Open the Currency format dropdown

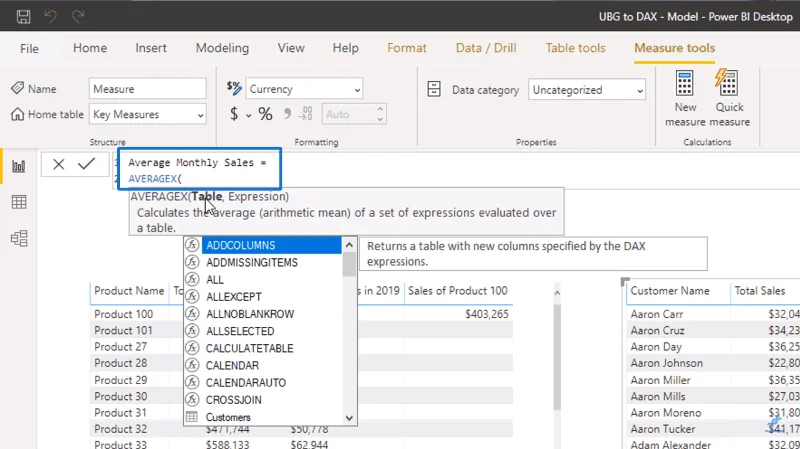pyautogui.click(x=304, y=89)
